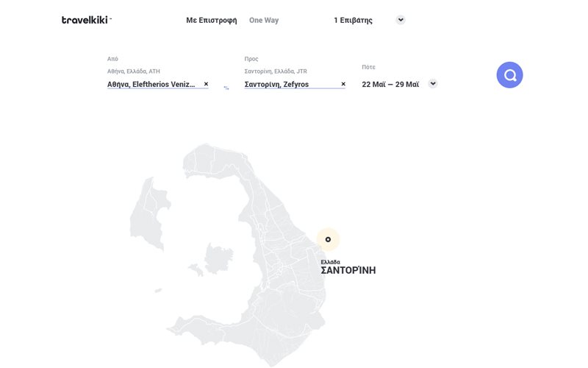Open the date picker chevron
588x368 pixels.
point(433,84)
